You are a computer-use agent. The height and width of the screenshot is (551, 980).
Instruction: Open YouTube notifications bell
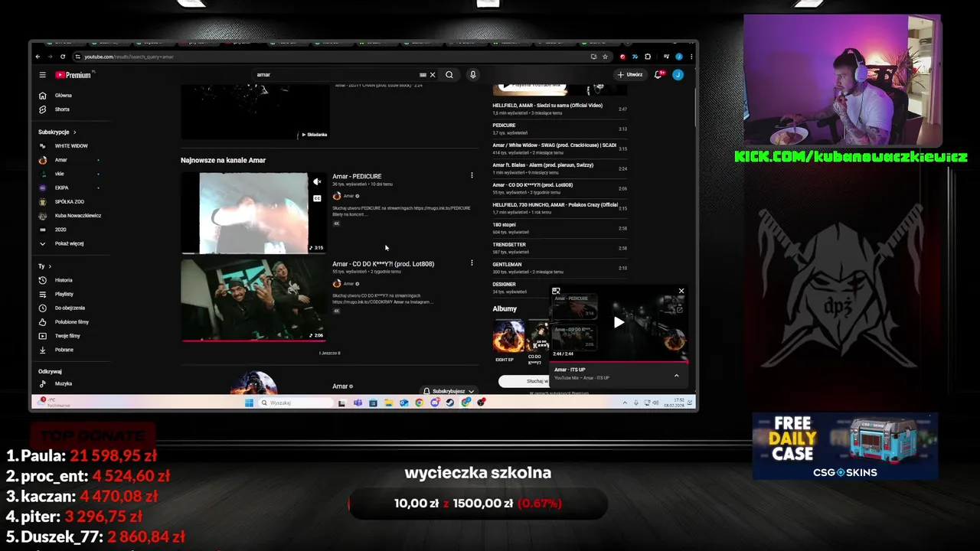[x=658, y=75]
